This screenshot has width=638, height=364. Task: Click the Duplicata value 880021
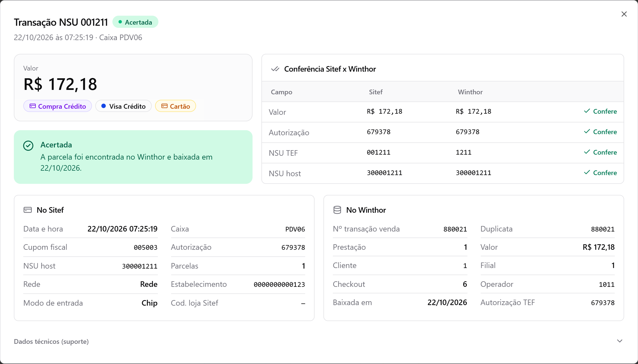[603, 229]
